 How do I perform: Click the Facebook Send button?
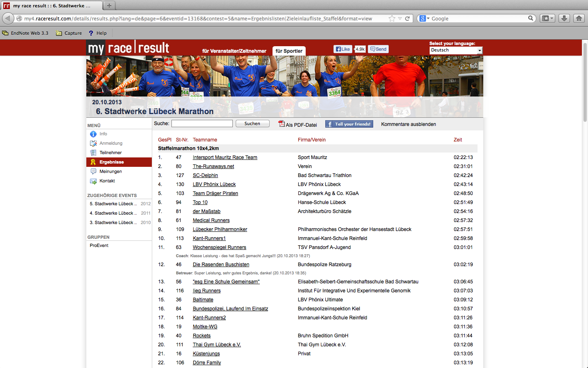pyautogui.click(x=378, y=49)
